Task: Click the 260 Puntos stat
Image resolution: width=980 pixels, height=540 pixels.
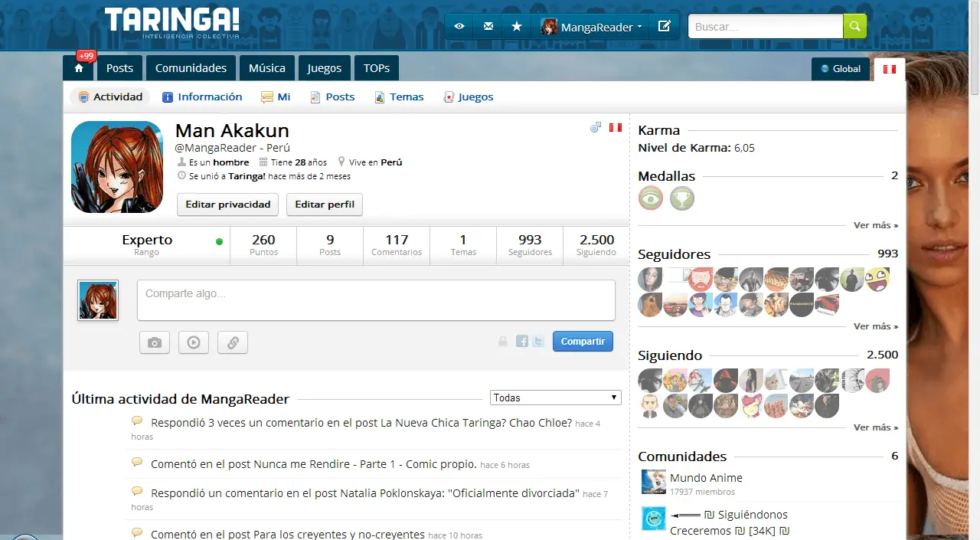Action: [263, 246]
